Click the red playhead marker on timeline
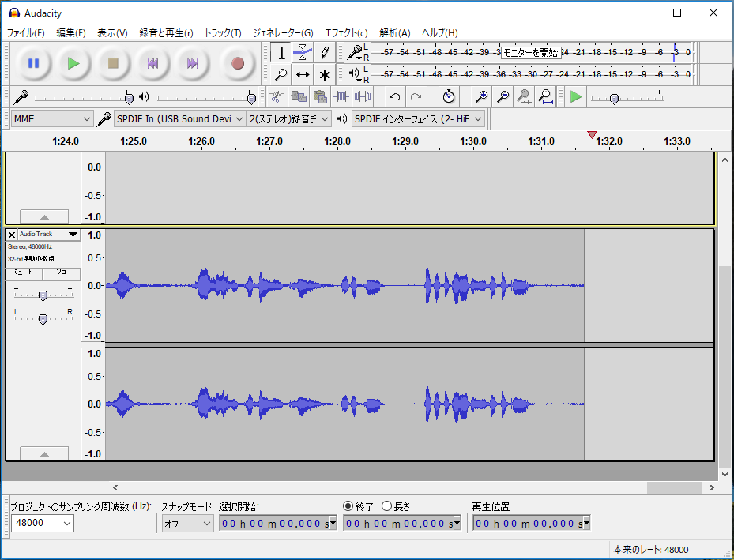 point(592,135)
